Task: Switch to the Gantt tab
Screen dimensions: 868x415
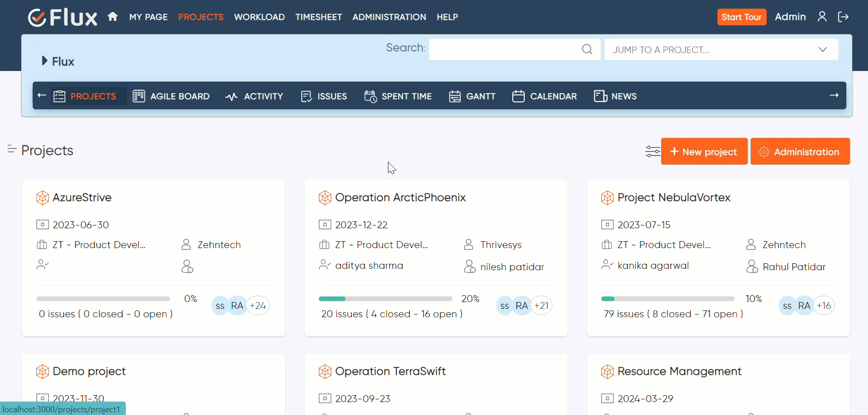Action: [x=472, y=96]
